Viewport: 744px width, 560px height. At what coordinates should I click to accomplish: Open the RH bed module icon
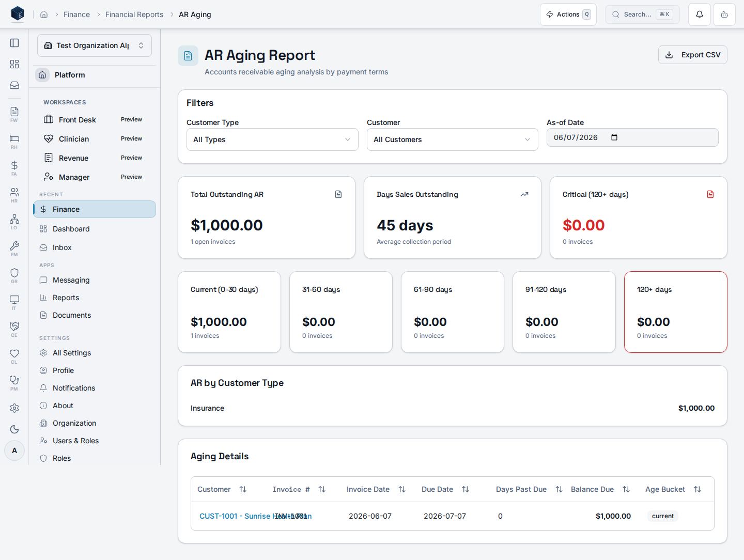(x=14, y=141)
